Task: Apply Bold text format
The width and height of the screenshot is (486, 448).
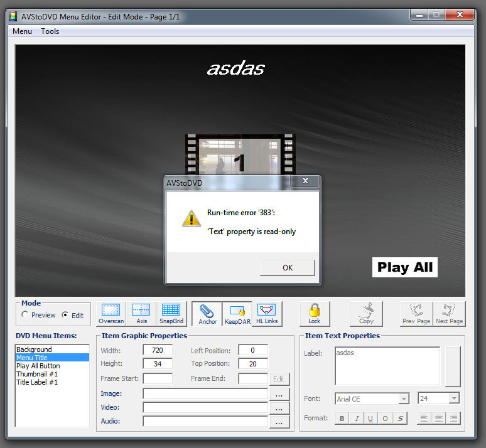Action: point(342,419)
